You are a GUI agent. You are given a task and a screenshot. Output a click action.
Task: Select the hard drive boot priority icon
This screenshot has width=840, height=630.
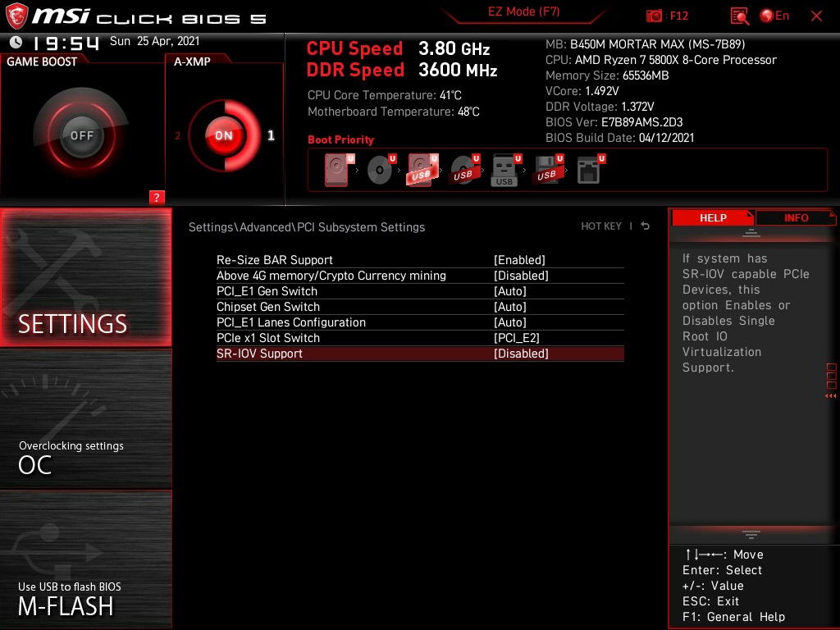[335, 170]
